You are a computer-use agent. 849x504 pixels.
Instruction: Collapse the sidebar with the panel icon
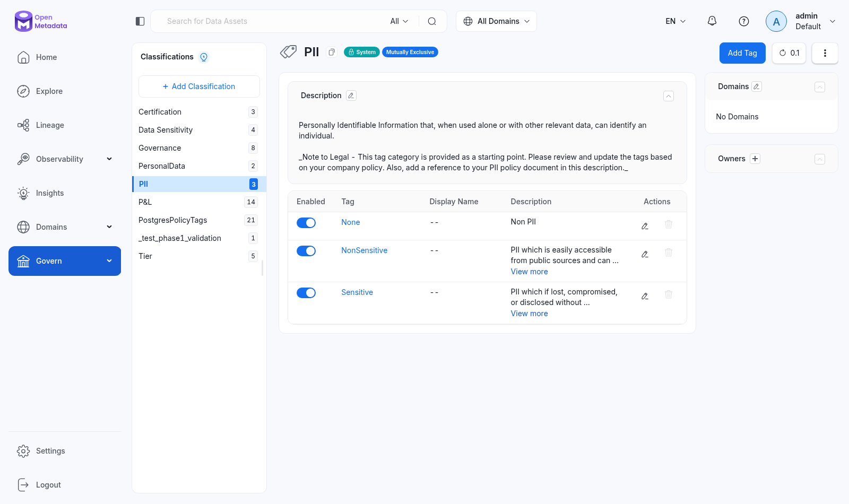140,21
